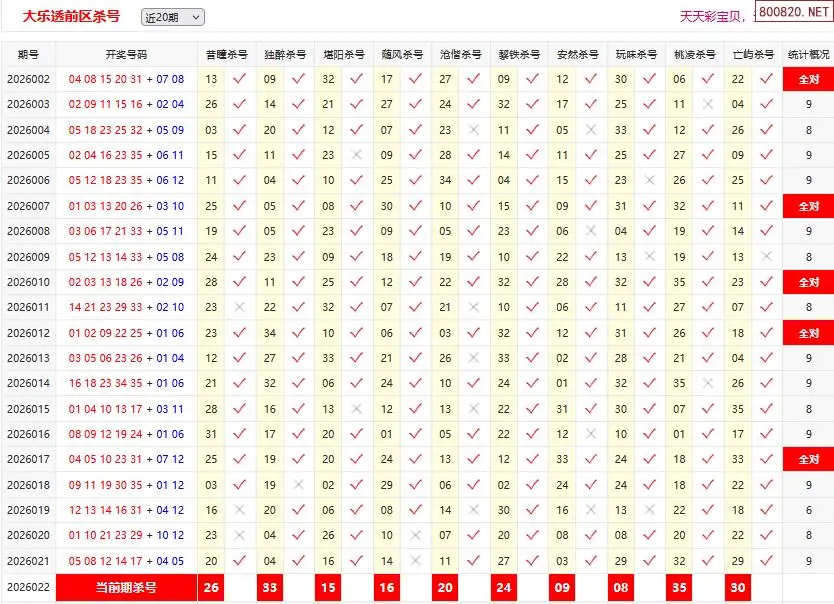Select the 独醉杀号 column header
This screenshot has width=834, height=604.
tap(285, 54)
